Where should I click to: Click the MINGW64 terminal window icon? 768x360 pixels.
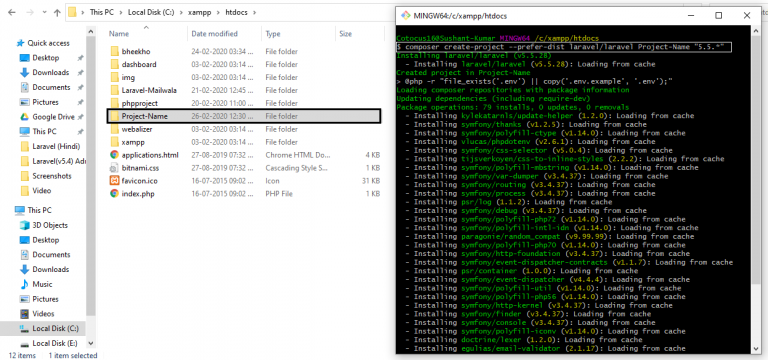click(405, 15)
